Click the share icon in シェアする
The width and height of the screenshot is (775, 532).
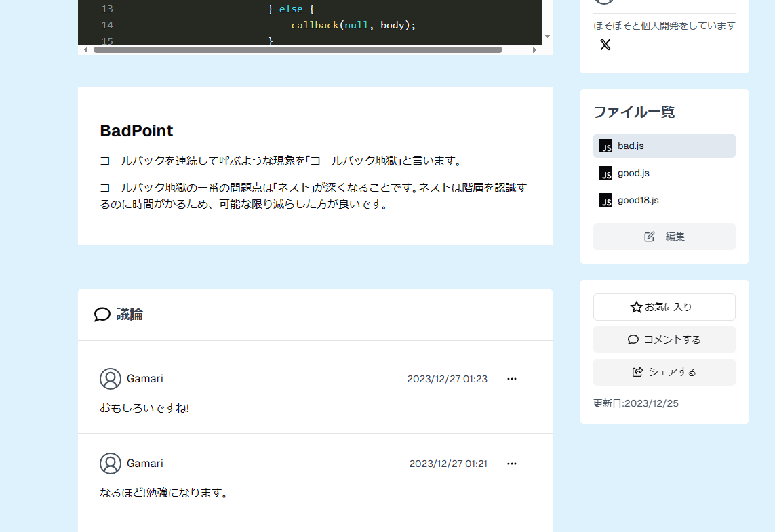coord(637,372)
